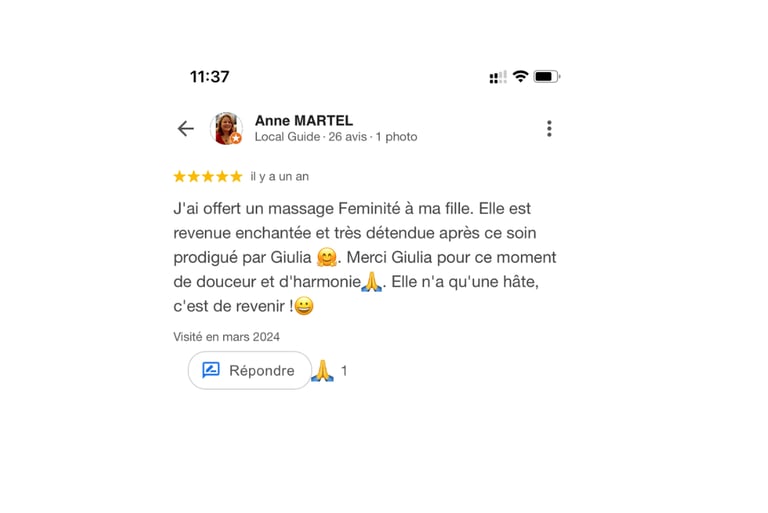Click the orange Local Guide star badge

click(236, 138)
